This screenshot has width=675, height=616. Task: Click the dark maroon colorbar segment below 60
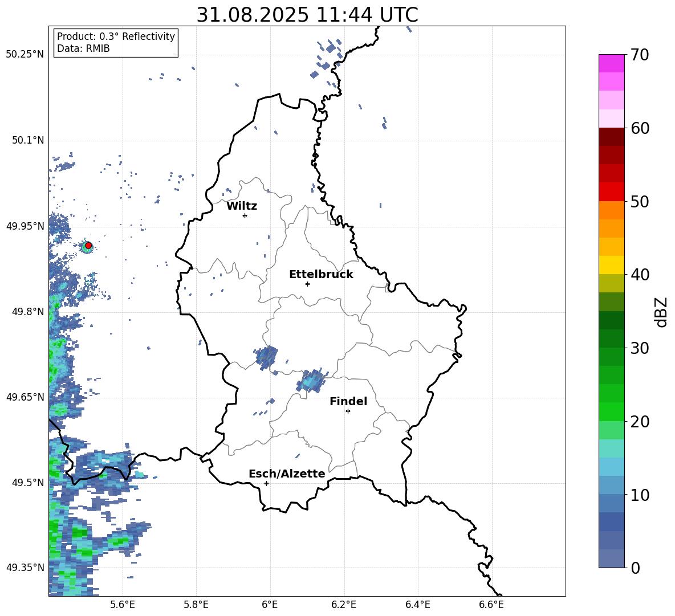(611, 137)
